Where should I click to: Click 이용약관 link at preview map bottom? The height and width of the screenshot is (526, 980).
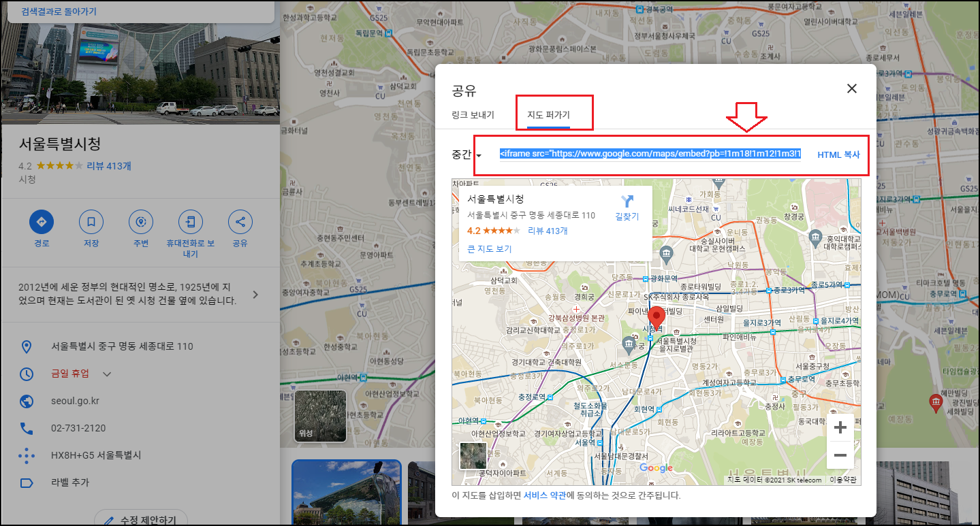844,480
